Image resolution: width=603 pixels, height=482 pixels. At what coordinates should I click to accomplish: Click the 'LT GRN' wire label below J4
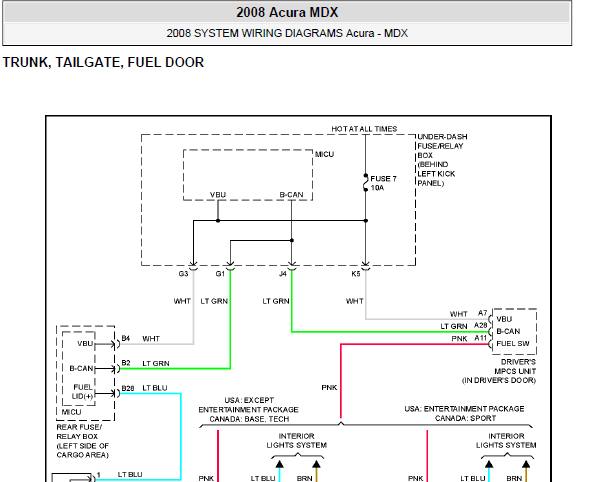[276, 301]
